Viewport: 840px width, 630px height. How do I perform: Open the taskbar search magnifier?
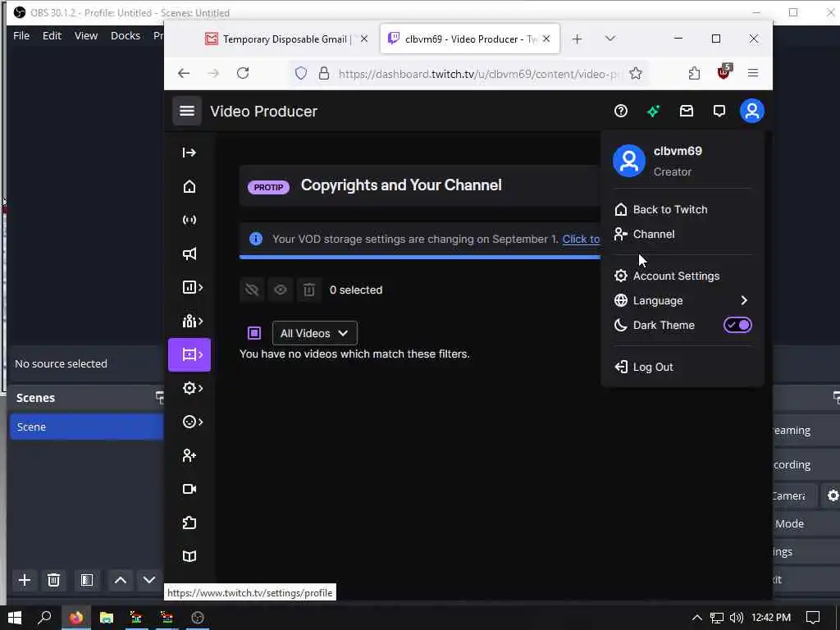[44, 618]
